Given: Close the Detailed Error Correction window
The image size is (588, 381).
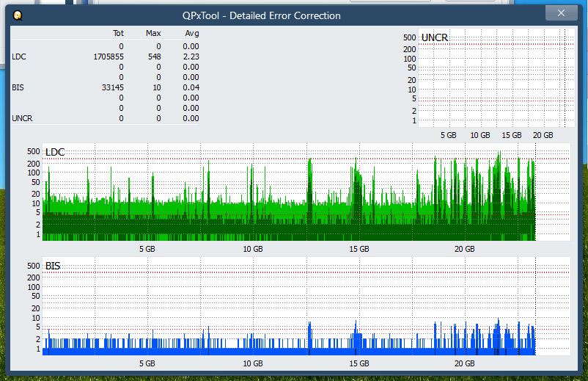Looking at the screenshot, I should (562, 14).
